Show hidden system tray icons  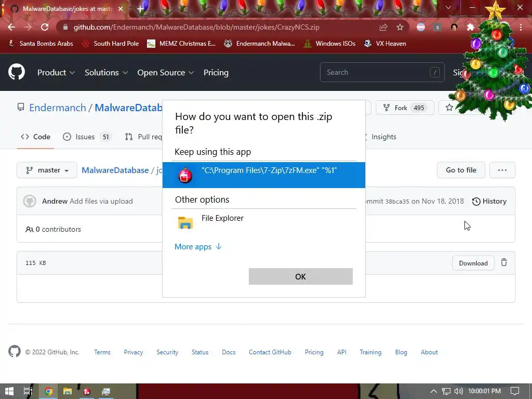pyautogui.click(x=433, y=391)
